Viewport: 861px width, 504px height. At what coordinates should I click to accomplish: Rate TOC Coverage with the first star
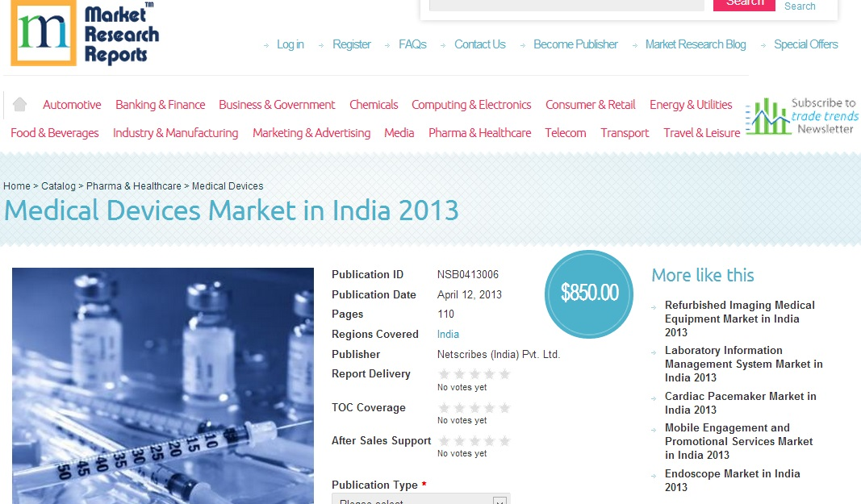445,408
